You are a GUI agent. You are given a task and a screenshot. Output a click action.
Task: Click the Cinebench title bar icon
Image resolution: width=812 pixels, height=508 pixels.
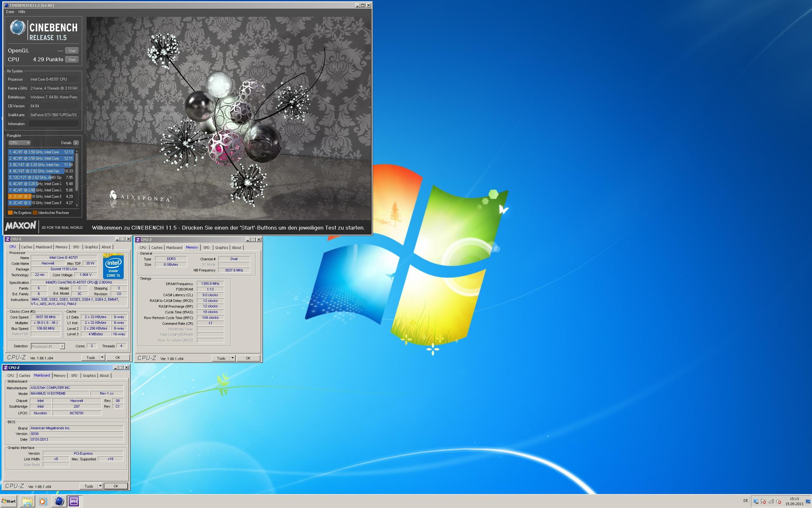click(6, 5)
